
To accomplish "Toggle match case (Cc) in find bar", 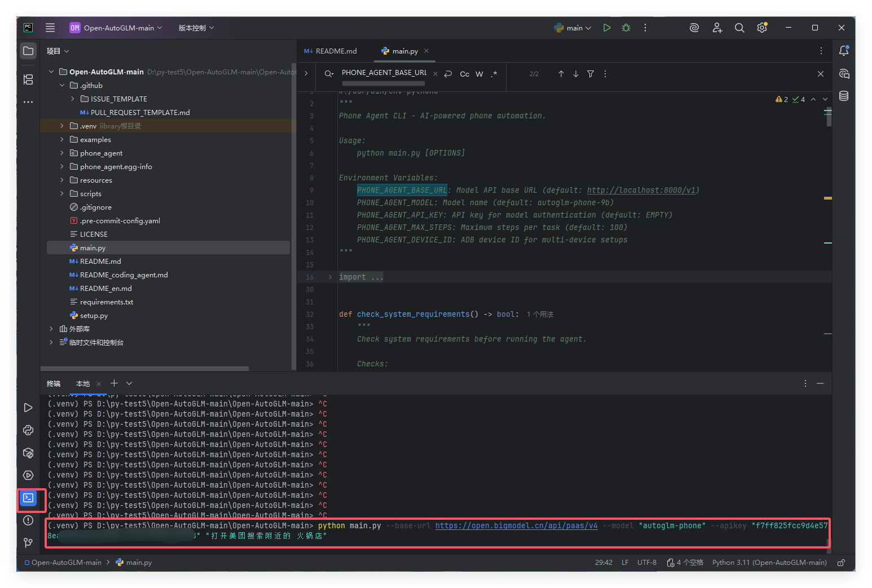I will tap(464, 74).
